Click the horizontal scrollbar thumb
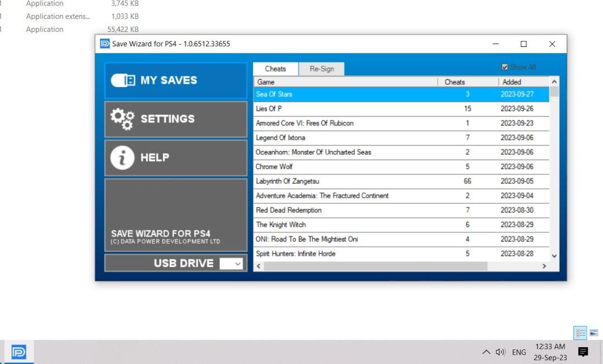 pos(376,266)
